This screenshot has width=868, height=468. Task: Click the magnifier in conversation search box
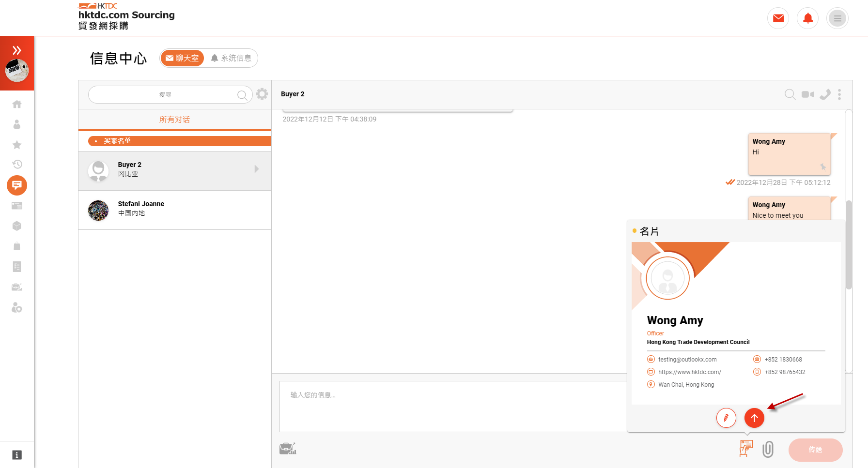pyautogui.click(x=242, y=95)
